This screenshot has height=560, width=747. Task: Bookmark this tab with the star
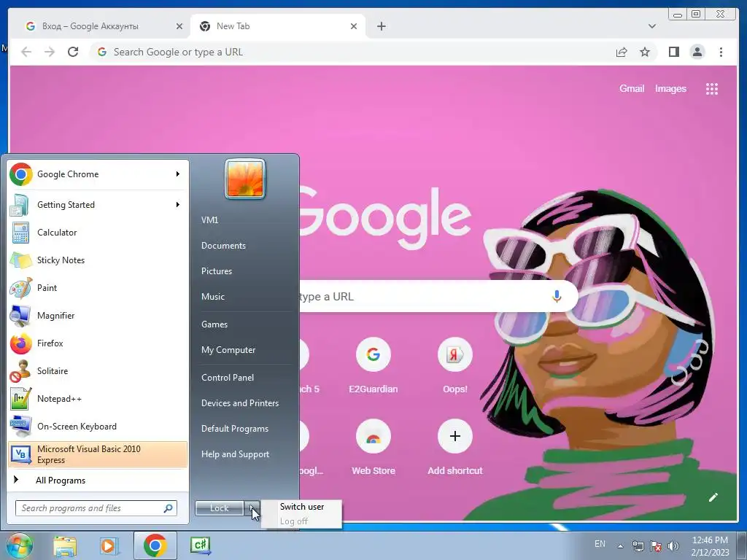point(645,52)
